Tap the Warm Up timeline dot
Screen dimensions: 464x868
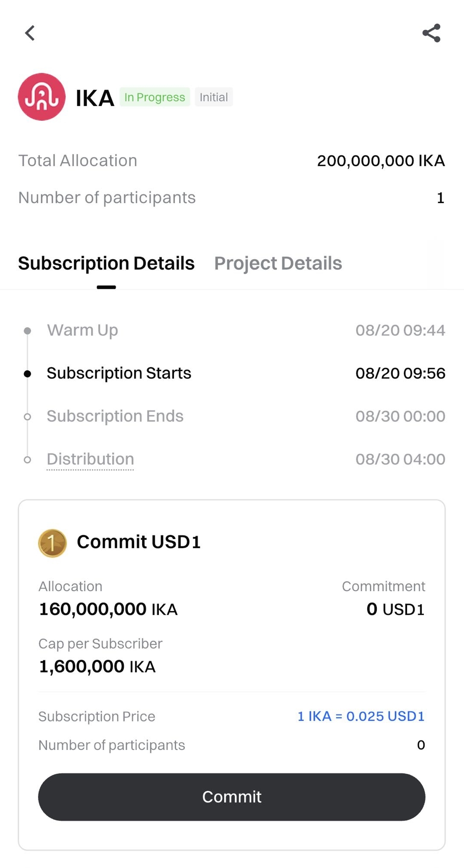(x=27, y=331)
